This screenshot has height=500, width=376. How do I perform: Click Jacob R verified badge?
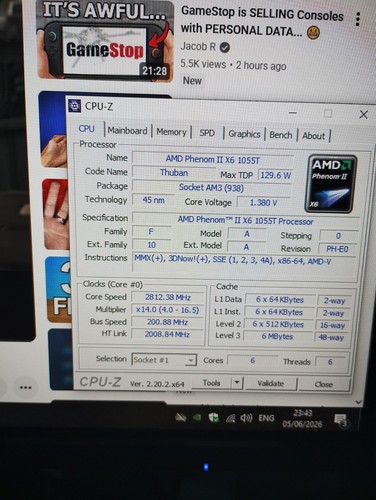(225, 48)
